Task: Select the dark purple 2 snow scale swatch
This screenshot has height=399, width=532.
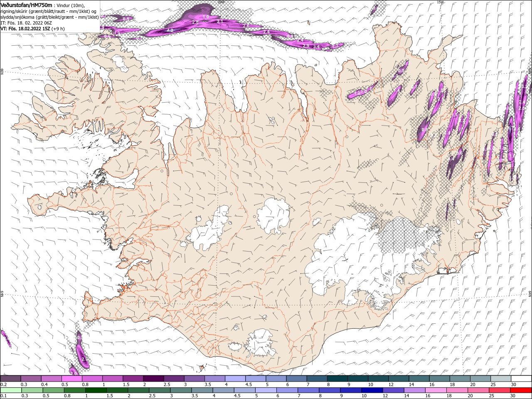Action: 153,379
